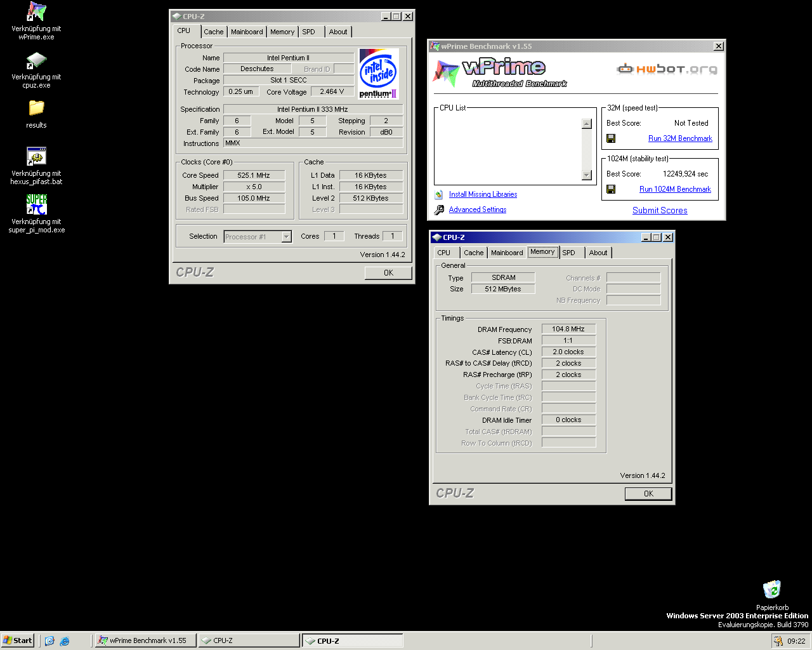Click the HWBOT.org logo
This screenshot has height=650, width=812.
click(667, 69)
